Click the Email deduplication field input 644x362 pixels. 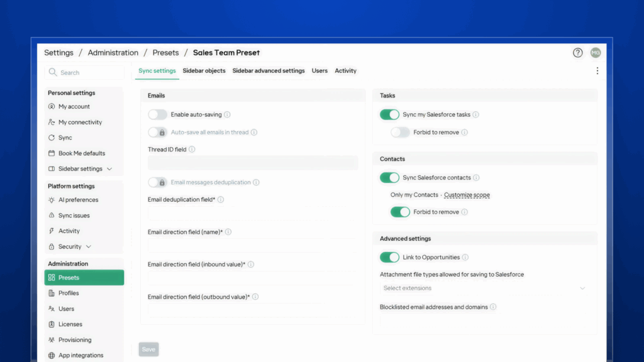pos(252,212)
